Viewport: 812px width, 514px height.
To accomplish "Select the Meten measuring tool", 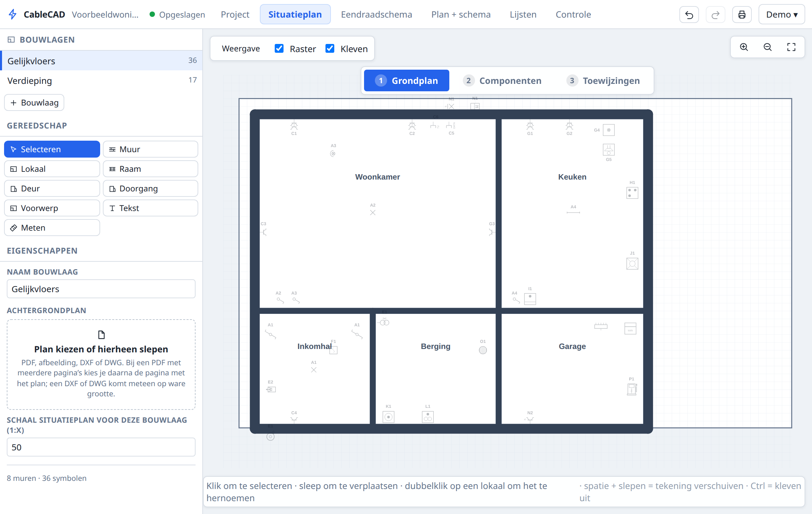I will pyautogui.click(x=52, y=228).
